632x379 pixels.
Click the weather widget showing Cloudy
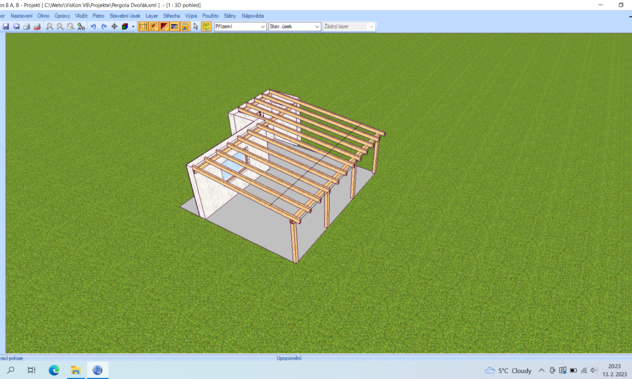click(x=508, y=371)
